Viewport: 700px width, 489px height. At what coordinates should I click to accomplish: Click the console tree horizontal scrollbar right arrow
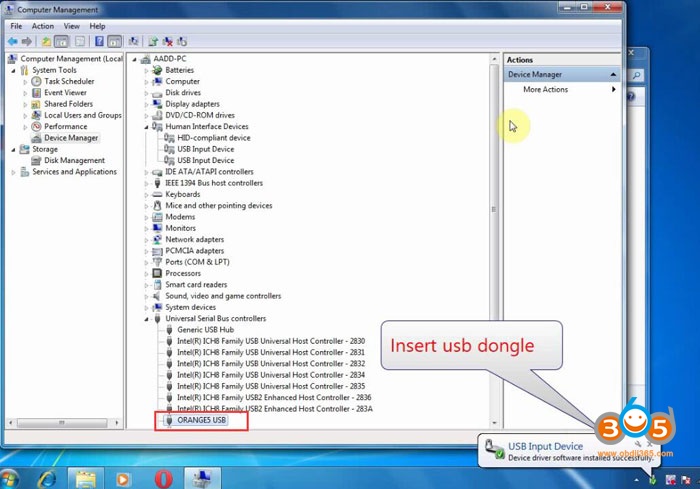point(117,422)
